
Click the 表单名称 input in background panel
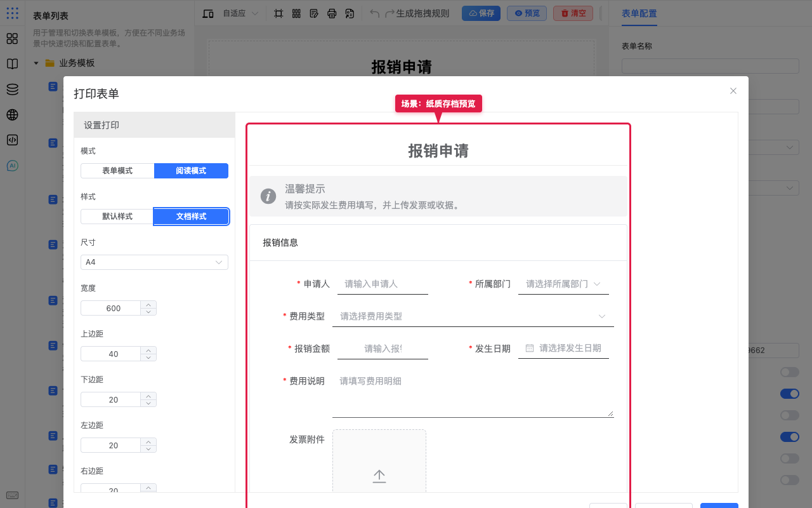710,66
